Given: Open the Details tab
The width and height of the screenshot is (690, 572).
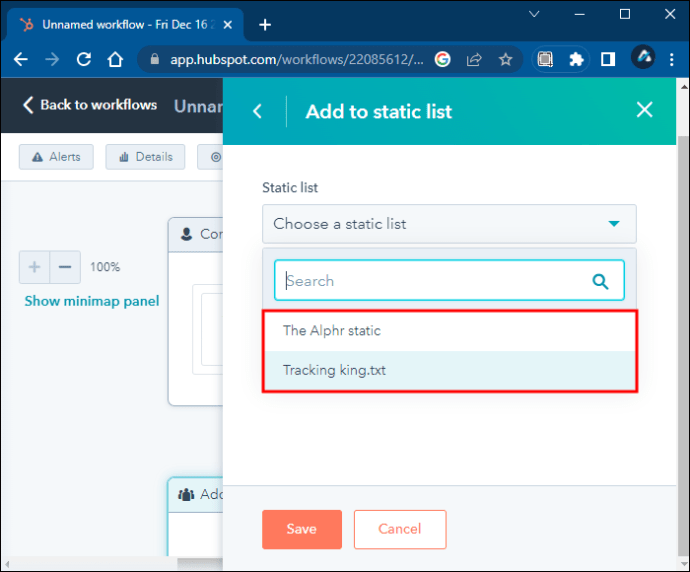Looking at the screenshot, I should click(145, 157).
